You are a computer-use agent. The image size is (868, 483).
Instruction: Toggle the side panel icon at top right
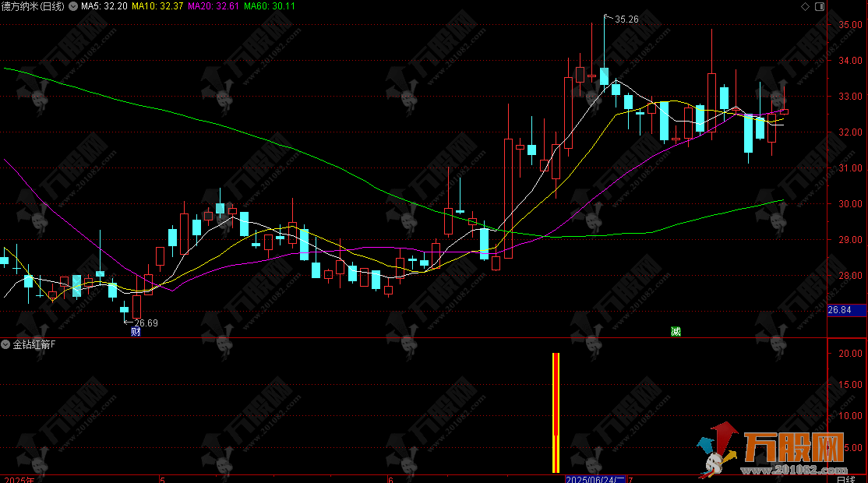click(x=820, y=7)
